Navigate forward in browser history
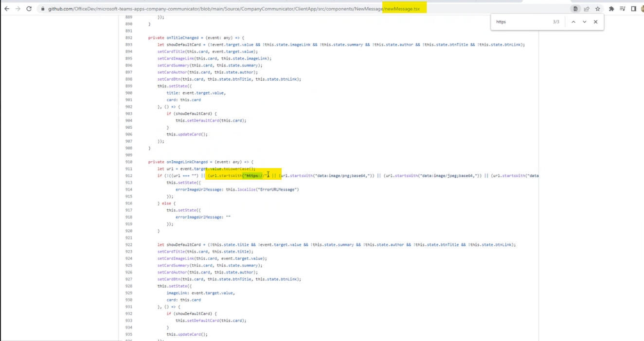This screenshot has width=644, height=341. click(x=18, y=8)
